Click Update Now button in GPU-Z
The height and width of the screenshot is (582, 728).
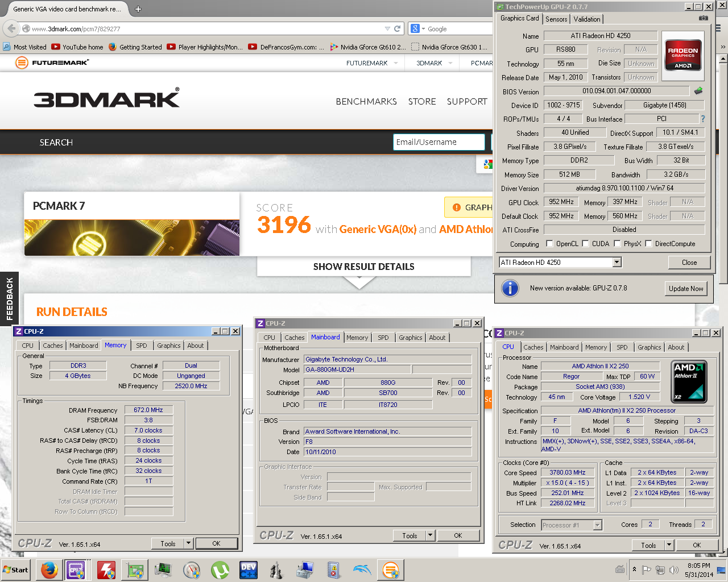[x=686, y=288]
